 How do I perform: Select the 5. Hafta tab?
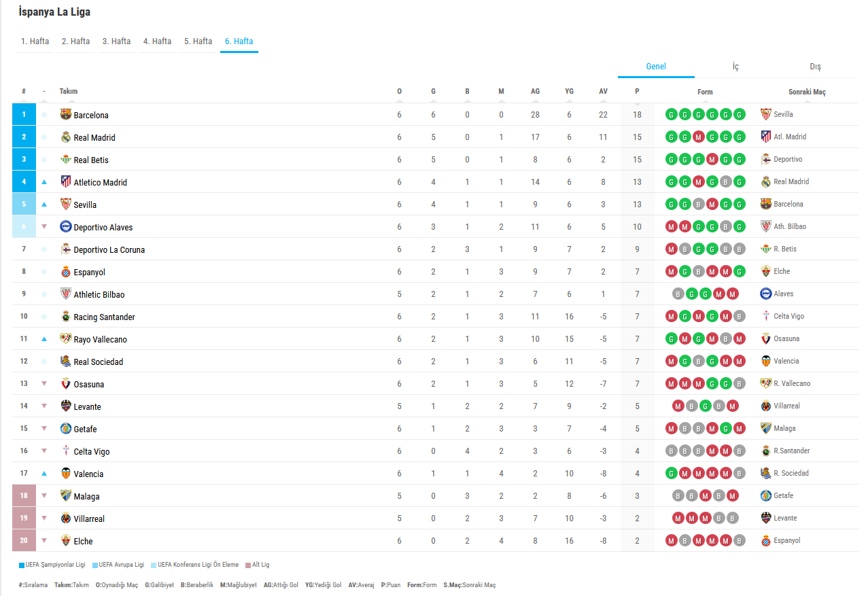coord(198,41)
